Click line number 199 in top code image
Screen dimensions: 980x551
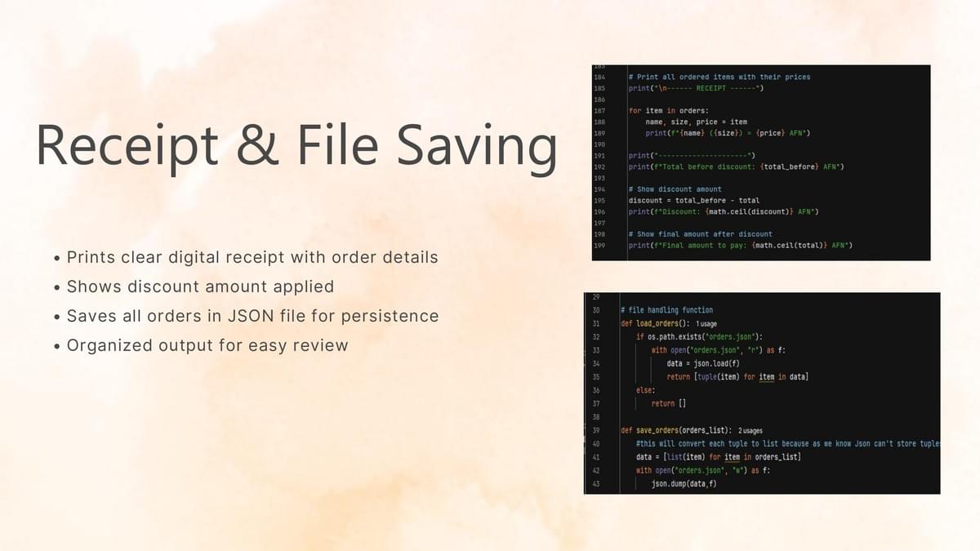point(599,246)
